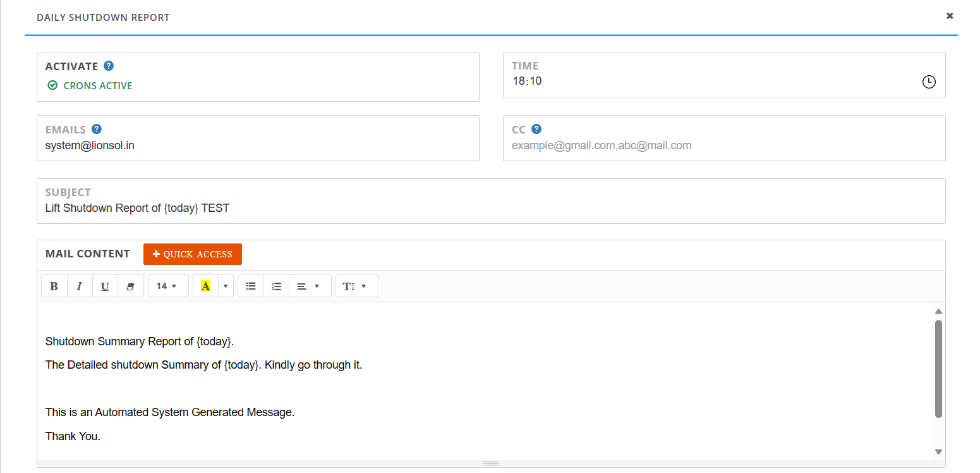Insert an unordered bullet list
The image size is (980, 473).
[251, 286]
